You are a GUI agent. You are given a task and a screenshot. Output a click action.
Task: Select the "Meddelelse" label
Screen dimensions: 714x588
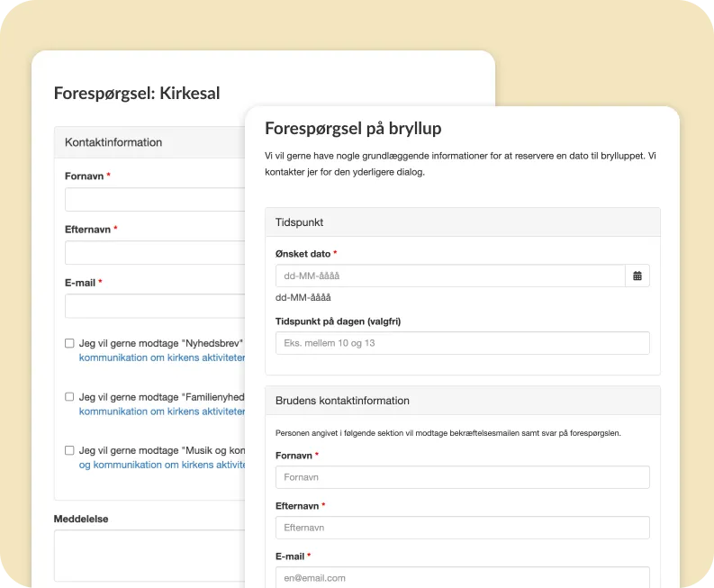81,519
